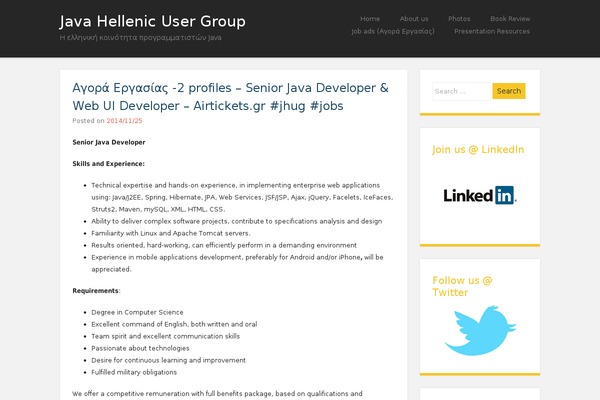Click 'Familiarity with Linux and Apache Tomcat servers'
The width and height of the screenshot is (600, 400).
pos(171,233)
